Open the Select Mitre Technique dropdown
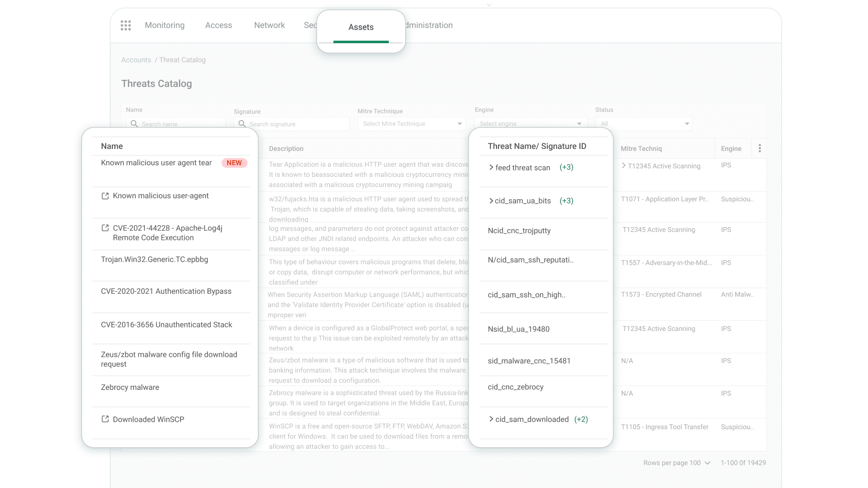Viewport: 868px width, 488px height. (x=412, y=124)
